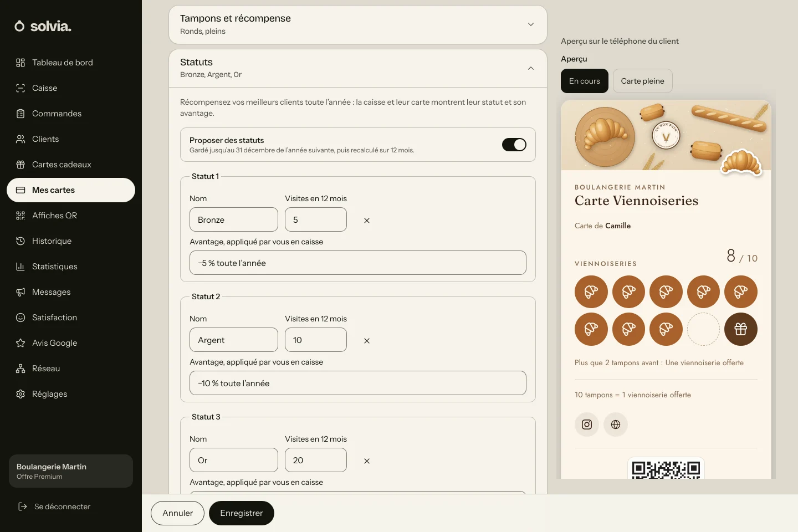The width and height of the screenshot is (798, 532).
Task: Click the -10 % toute l'année advantage field
Action: [x=358, y=383]
